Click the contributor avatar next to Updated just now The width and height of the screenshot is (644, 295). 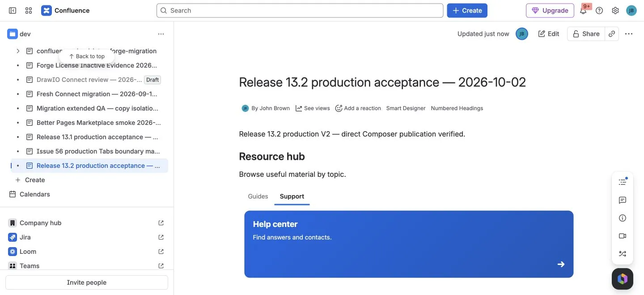(x=521, y=34)
